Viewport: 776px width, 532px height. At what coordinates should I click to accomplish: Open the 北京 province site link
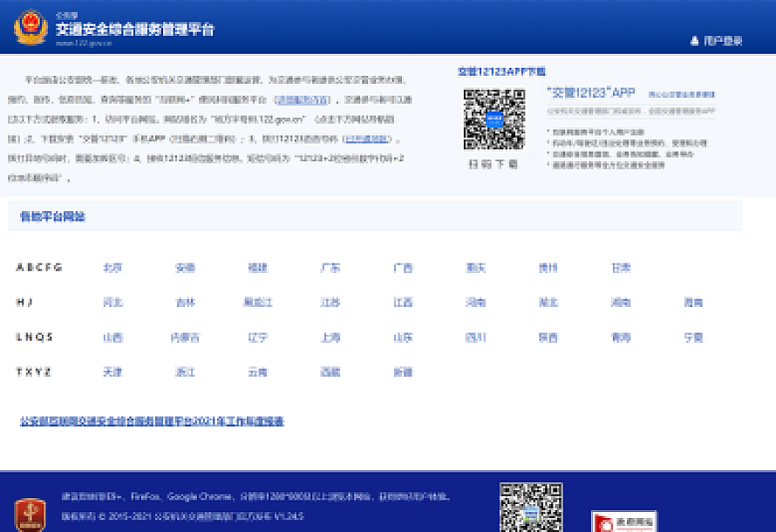112,268
